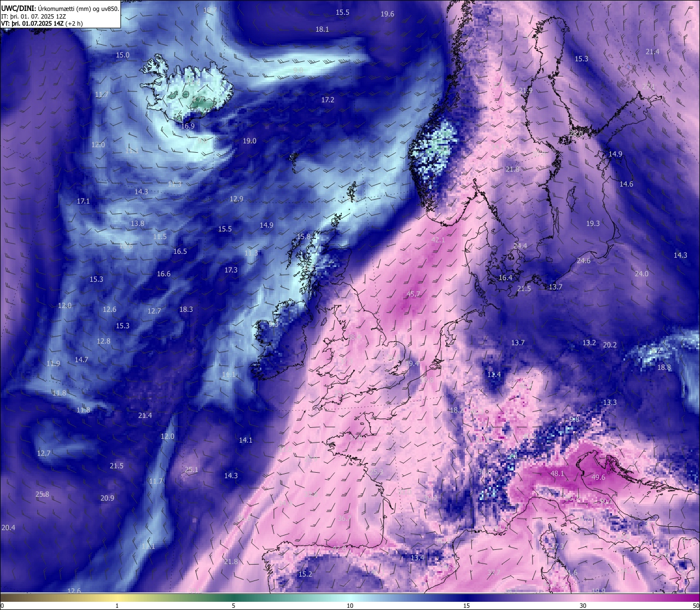Select the 45.7 value over the North Sea

point(413,294)
